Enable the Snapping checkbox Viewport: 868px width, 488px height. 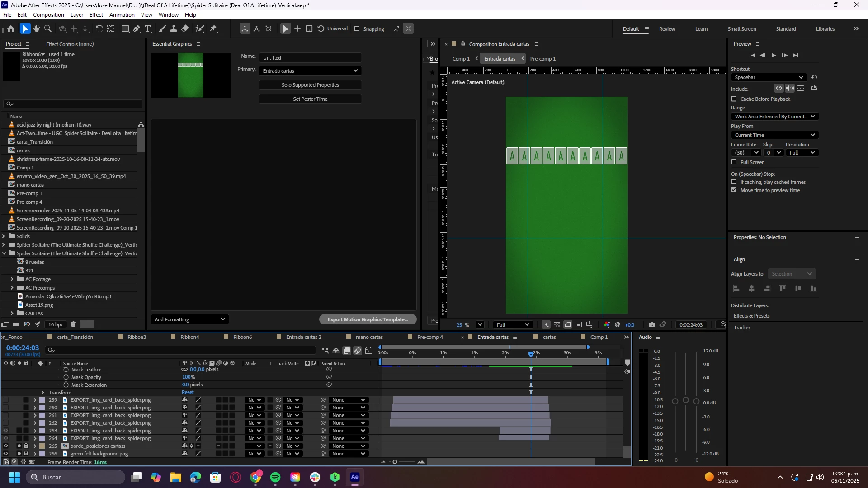point(357,28)
